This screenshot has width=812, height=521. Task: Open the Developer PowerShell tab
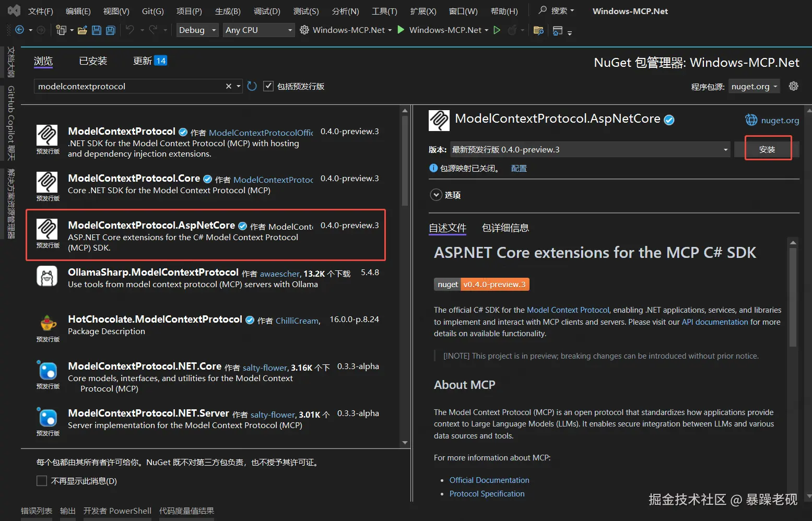pyautogui.click(x=117, y=511)
